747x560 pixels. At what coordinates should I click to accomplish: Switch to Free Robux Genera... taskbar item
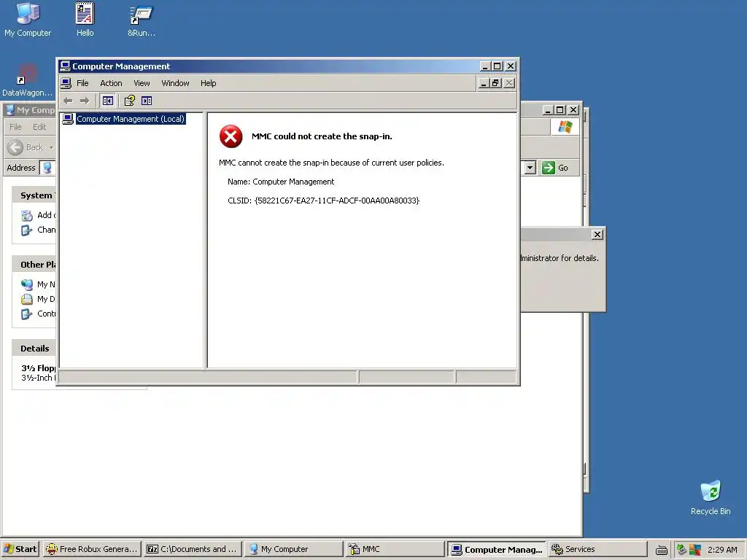pyautogui.click(x=91, y=549)
